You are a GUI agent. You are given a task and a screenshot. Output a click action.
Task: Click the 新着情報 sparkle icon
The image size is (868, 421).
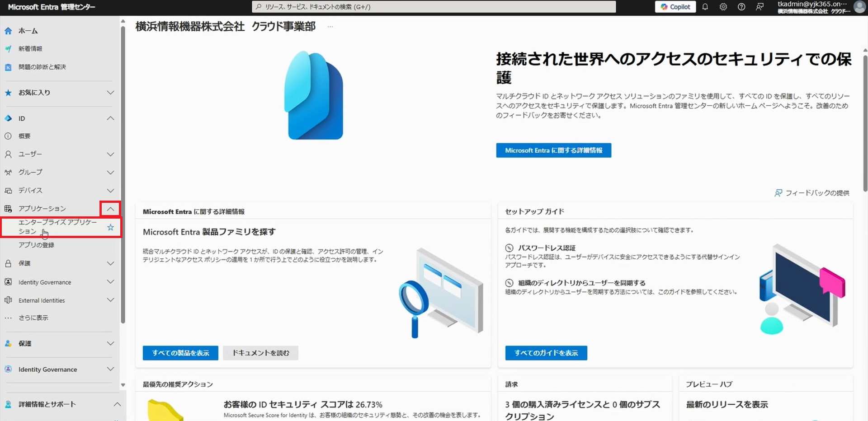[8, 49]
